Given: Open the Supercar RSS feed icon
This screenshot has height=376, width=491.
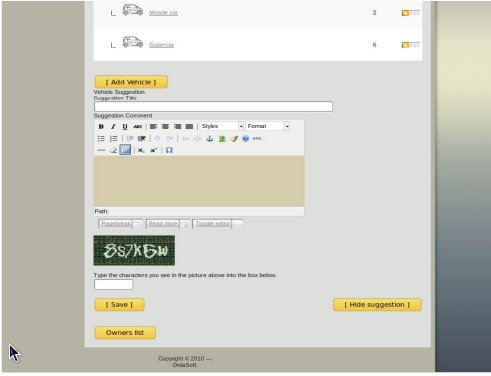Looking at the screenshot, I should click(410, 45).
